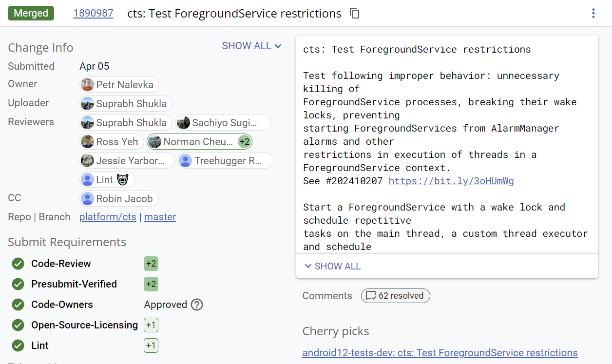Click the Code-Review +2 label chip

click(151, 263)
